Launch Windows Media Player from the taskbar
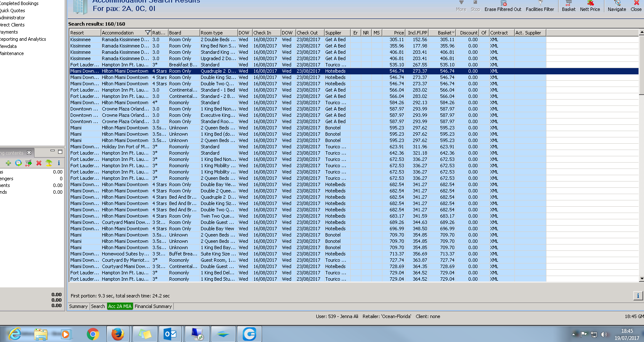Viewport: 644px width, 342px height. pyautogui.click(x=66, y=334)
